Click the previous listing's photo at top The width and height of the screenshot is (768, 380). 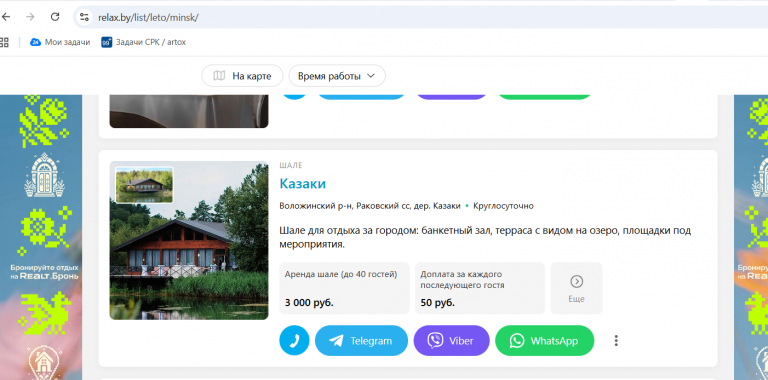tap(189, 111)
